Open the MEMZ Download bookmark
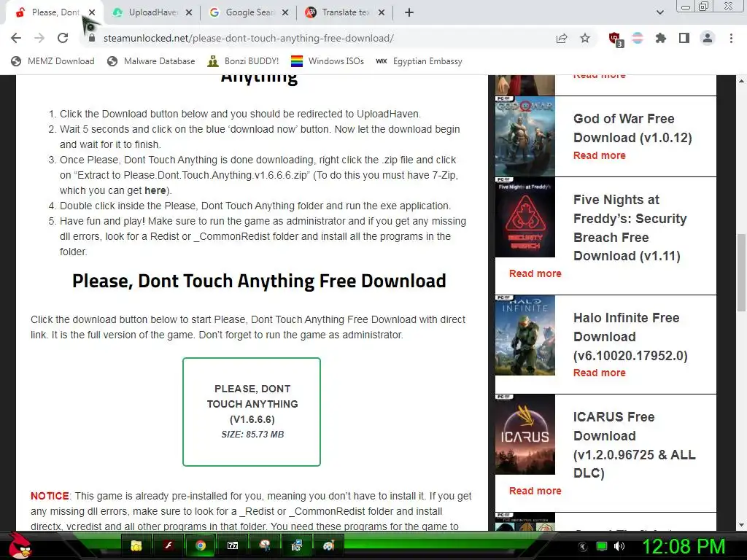Screen dimensions: 747x560 53,61
